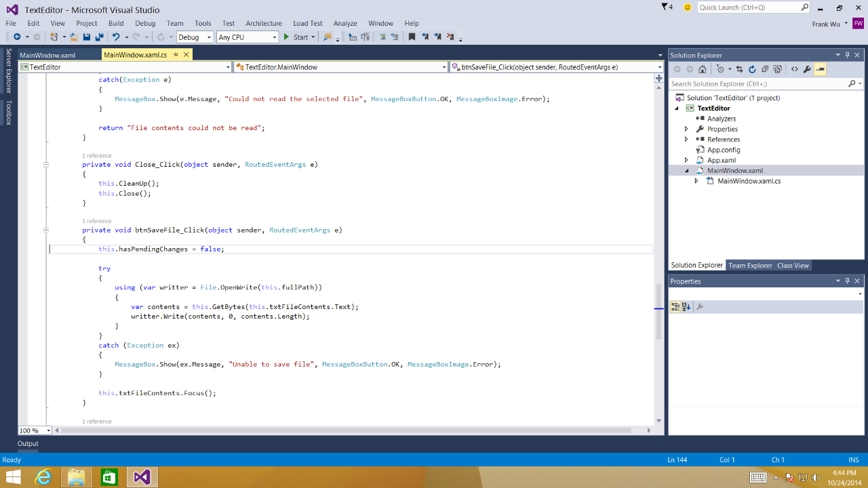Expand the MainWindow.xaml.cs tree node
Image resolution: width=868 pixels, height=488 pixels.
click(x=696, y=181)
